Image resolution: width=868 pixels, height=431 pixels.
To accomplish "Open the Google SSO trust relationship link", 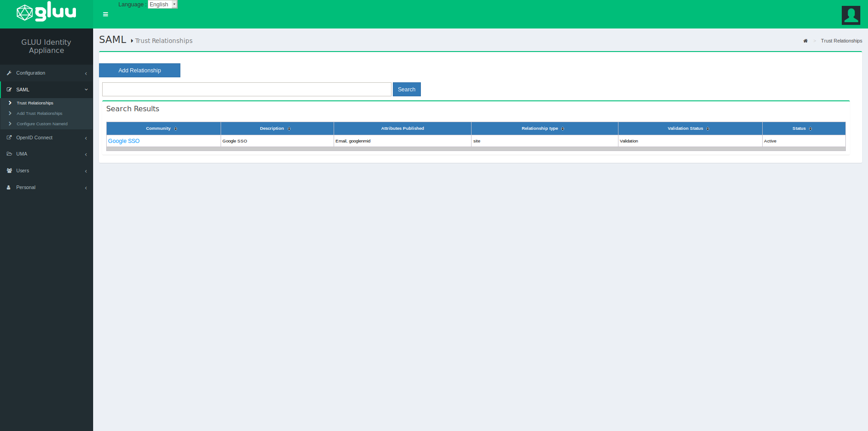I will 124,141.
